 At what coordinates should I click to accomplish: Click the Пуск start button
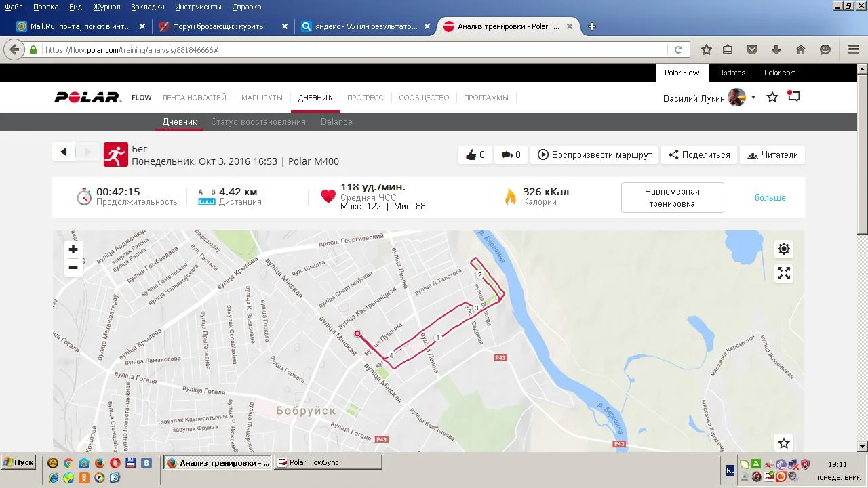(x=18, y=462)
